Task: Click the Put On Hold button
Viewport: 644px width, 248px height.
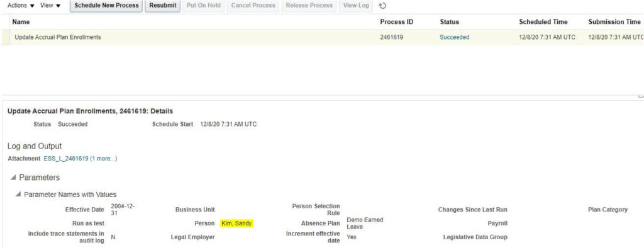Action: [x=203, y=6]
